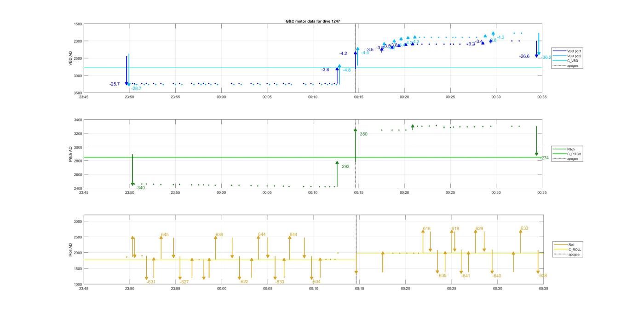Click the '-4.2' annotation near apogee line

click(343, 54)
